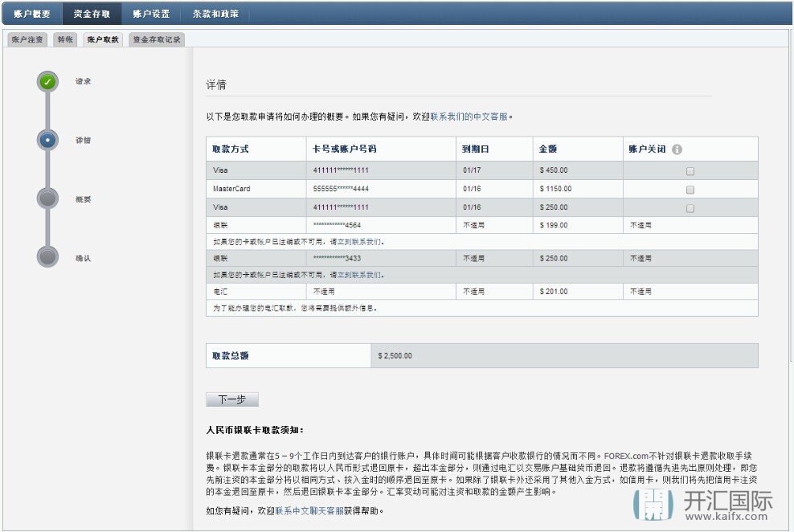Click the 取款总额 $2,500.00 field
The height and width of the screenshot is (532, 794).
click(x=564, y=355)
